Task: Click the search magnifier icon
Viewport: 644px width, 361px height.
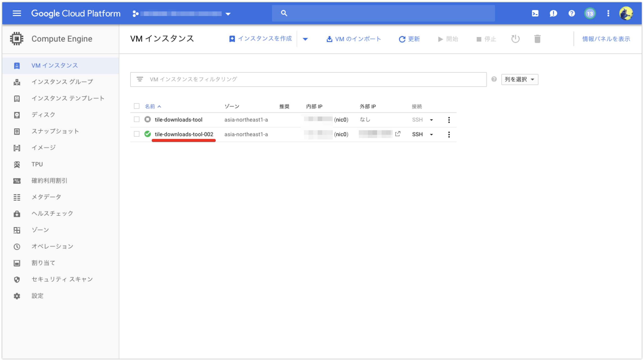Action: 284,13
